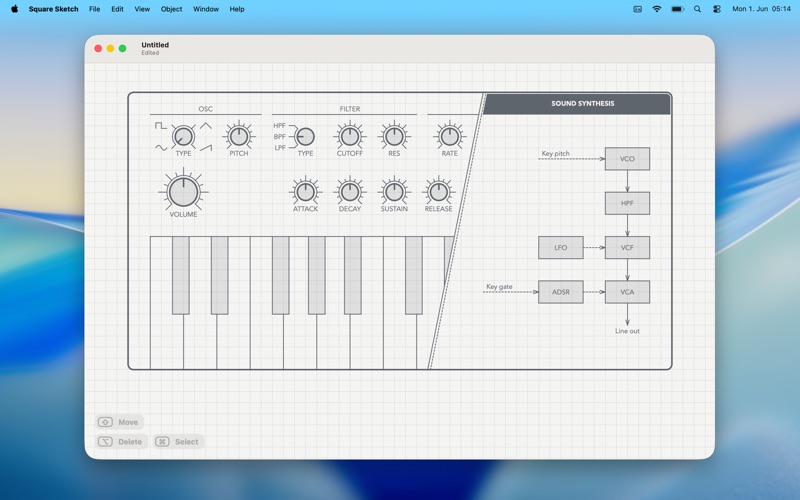
Task: Select the ADSR block
Action: pos(561,292)
